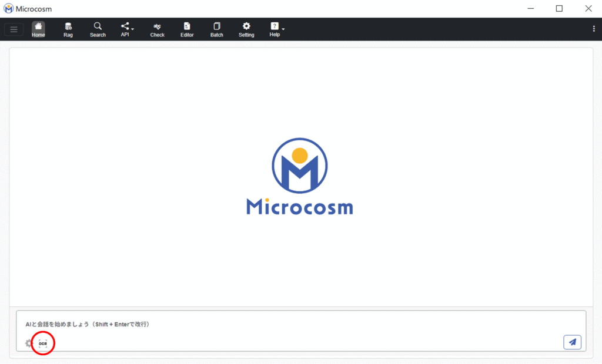The width and height of the screenshot is (602, 364).
Task: Open the Batch processing tool
Action: (217, 29)
